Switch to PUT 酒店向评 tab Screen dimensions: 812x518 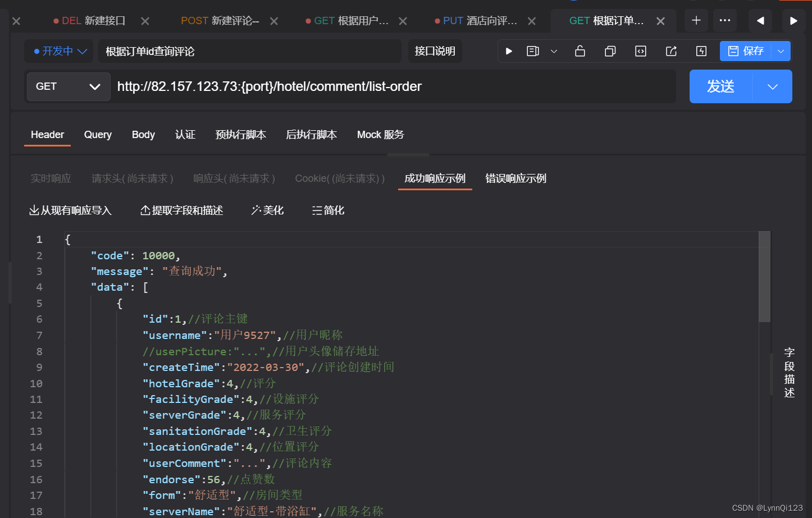(x=476, y=21)
